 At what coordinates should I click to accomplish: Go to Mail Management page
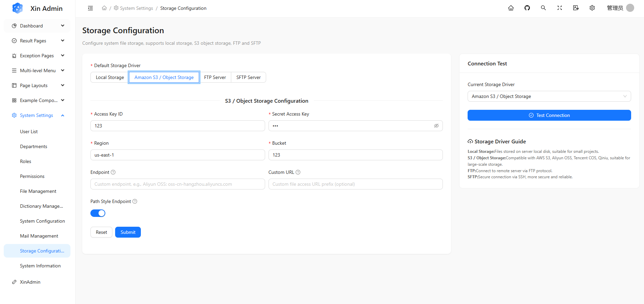point(39,236)
